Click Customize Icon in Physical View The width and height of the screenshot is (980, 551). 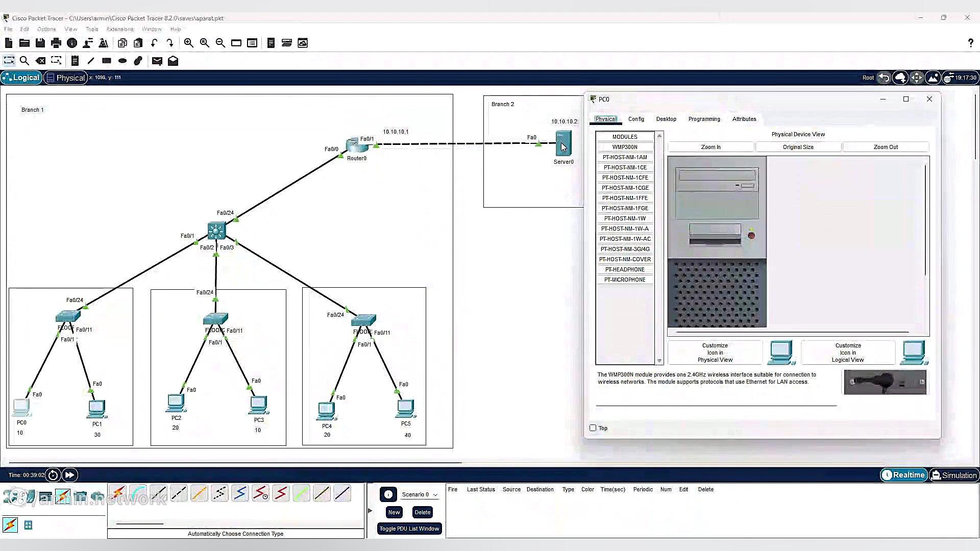(715, 353)
